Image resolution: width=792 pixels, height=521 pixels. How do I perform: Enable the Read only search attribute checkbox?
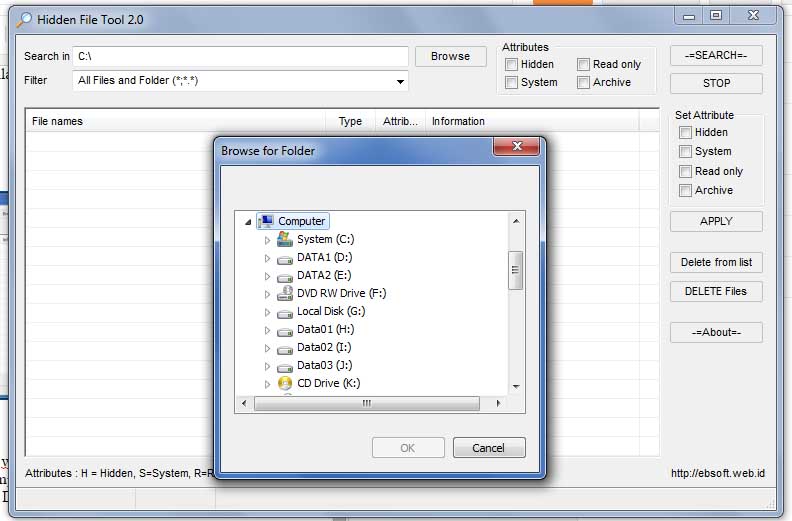point(583,64)
